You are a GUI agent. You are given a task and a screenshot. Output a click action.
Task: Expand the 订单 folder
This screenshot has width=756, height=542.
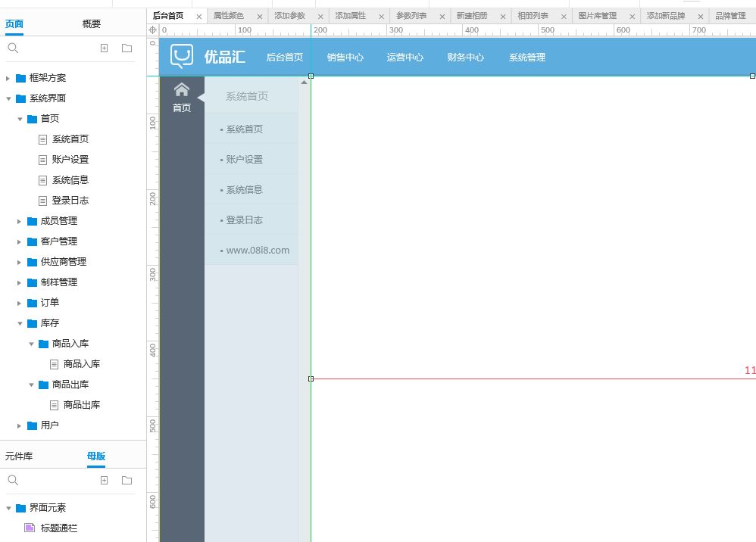tap(19, 302)
